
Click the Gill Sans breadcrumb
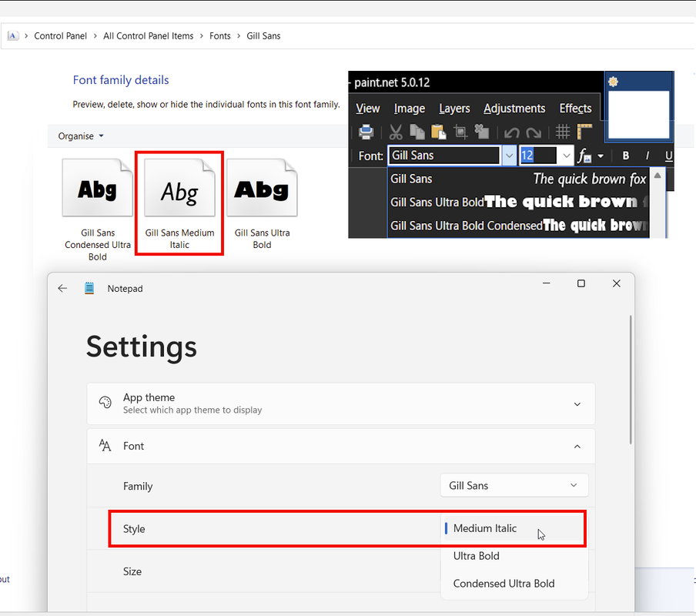point(263,36)
